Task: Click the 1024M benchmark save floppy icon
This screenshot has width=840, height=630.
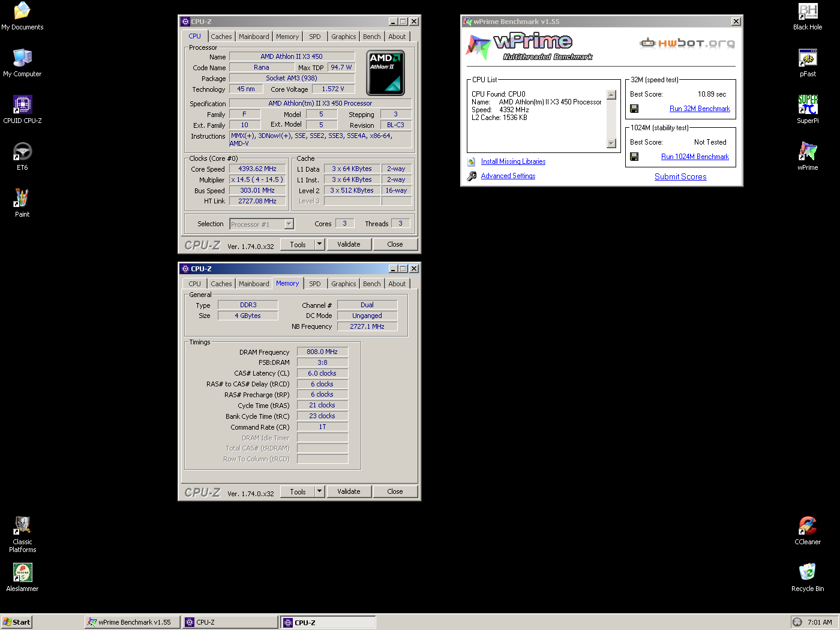Action: (634, 157)
